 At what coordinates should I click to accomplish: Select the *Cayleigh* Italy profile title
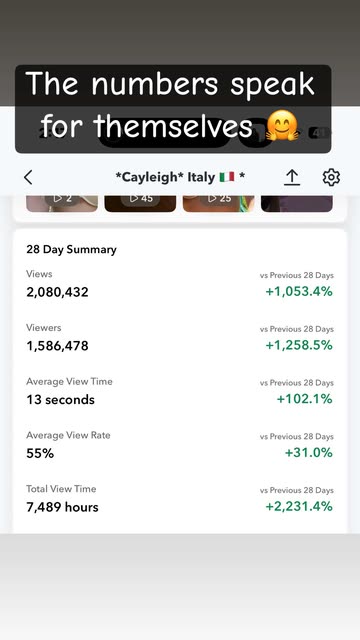[180, 177]
